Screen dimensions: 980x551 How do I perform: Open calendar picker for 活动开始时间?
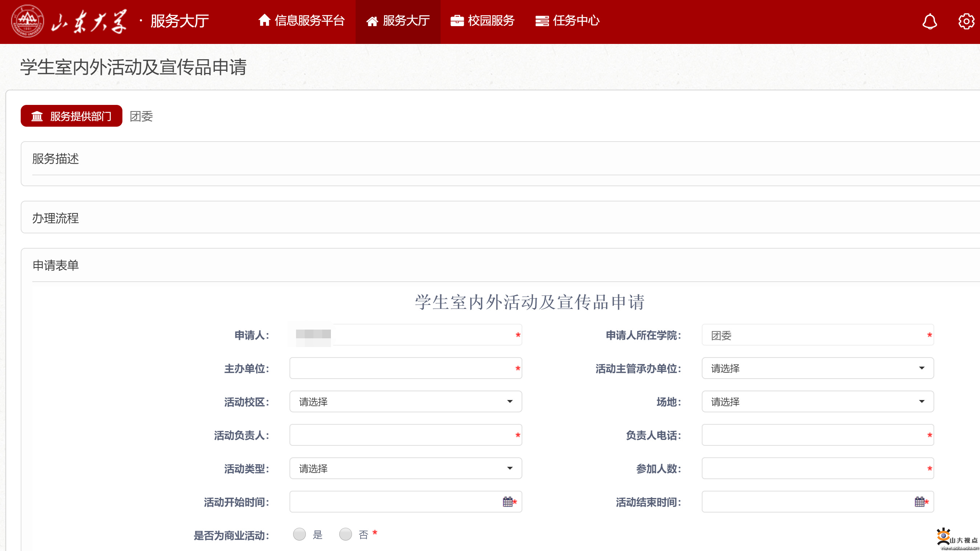click(x=507, y=502)
